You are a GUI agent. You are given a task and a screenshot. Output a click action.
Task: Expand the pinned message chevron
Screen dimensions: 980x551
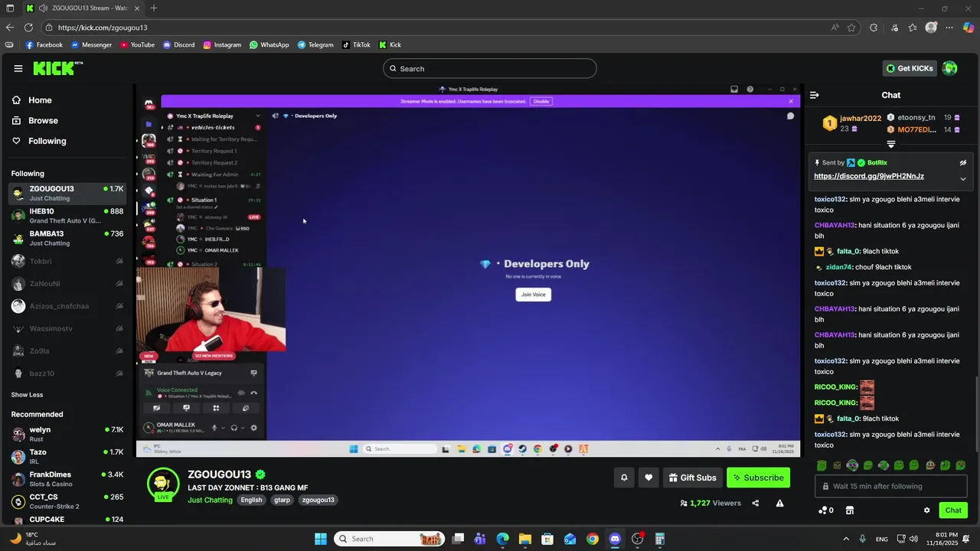963,179
